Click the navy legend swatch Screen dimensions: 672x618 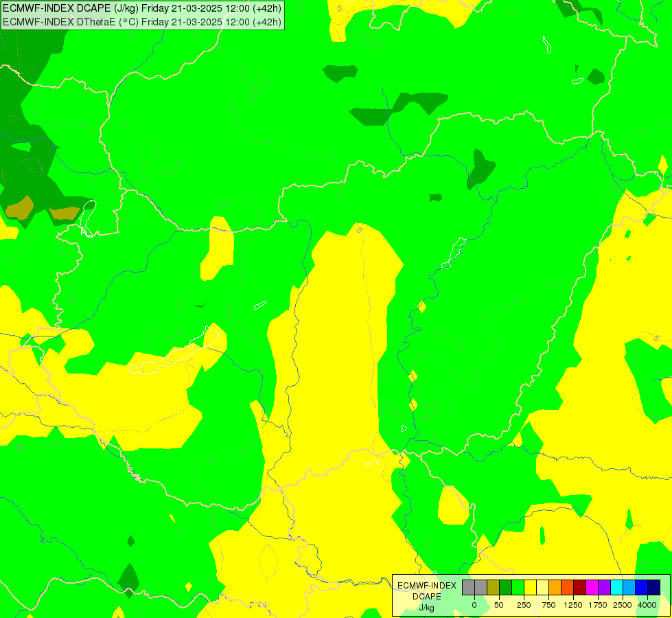653,587
